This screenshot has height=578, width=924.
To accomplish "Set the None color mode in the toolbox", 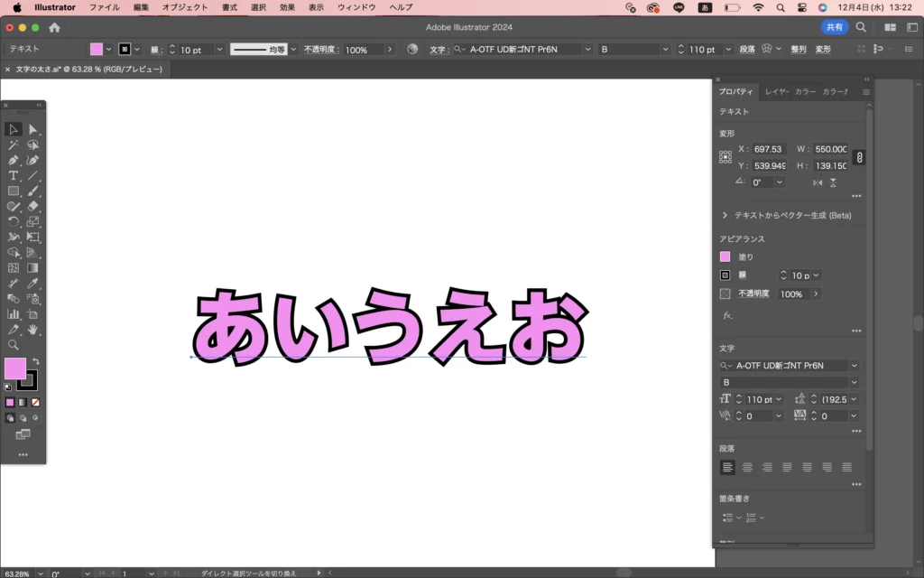I will pos(35,402).
